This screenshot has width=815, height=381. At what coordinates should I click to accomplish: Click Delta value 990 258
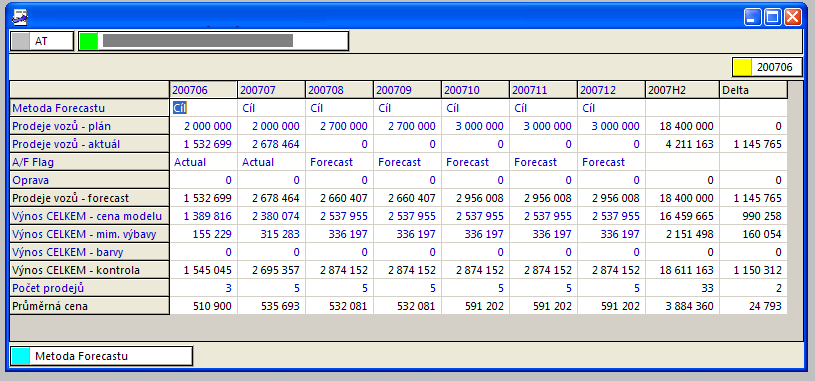click(x=753, y=216)
